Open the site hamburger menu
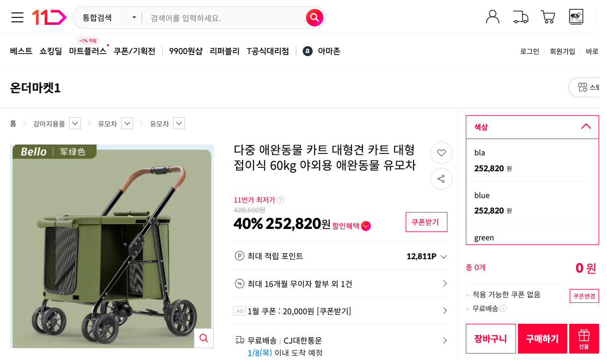The width and height of the screenshot is (607, 364). [17, 17]
